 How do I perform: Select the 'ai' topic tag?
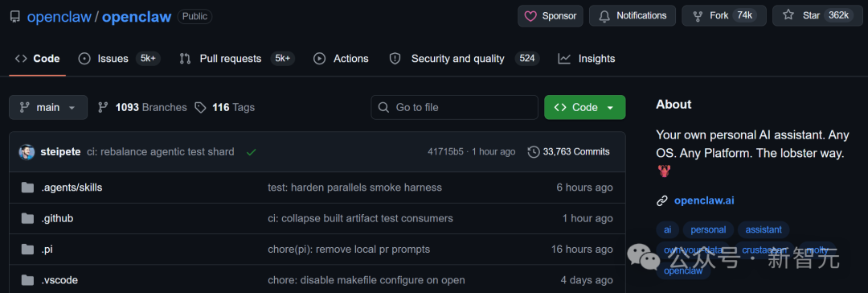668,229
